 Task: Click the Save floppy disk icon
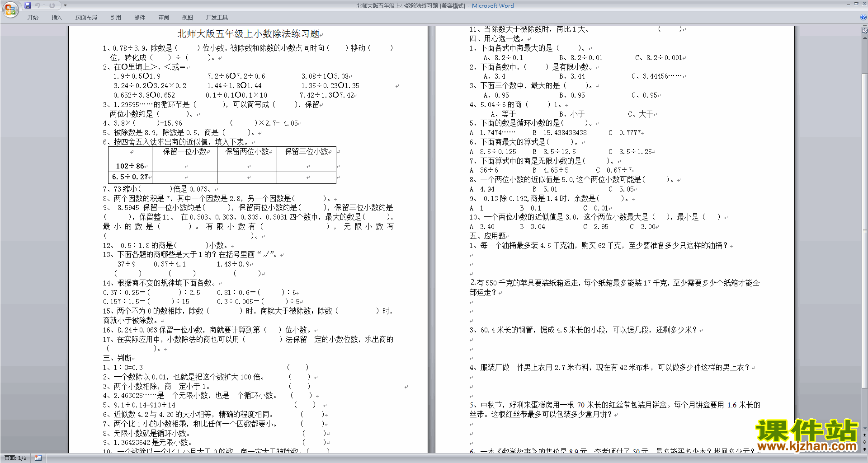pos(28,5)
